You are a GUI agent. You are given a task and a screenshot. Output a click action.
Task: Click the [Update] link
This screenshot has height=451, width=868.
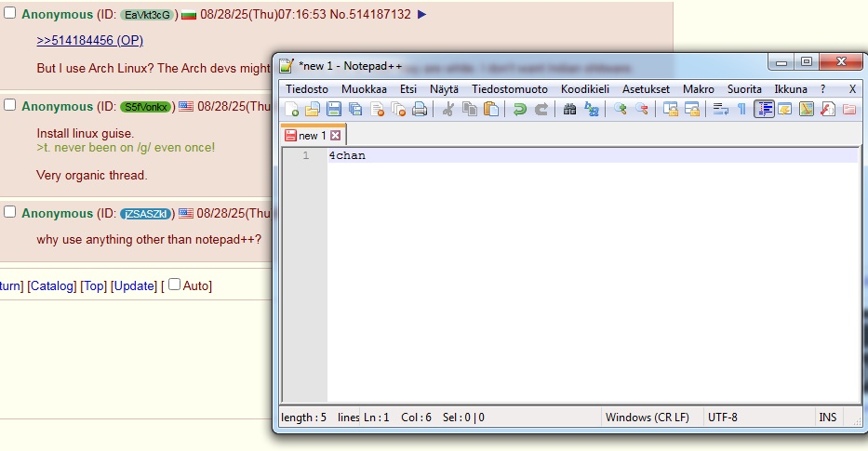(x=134, y=285)
